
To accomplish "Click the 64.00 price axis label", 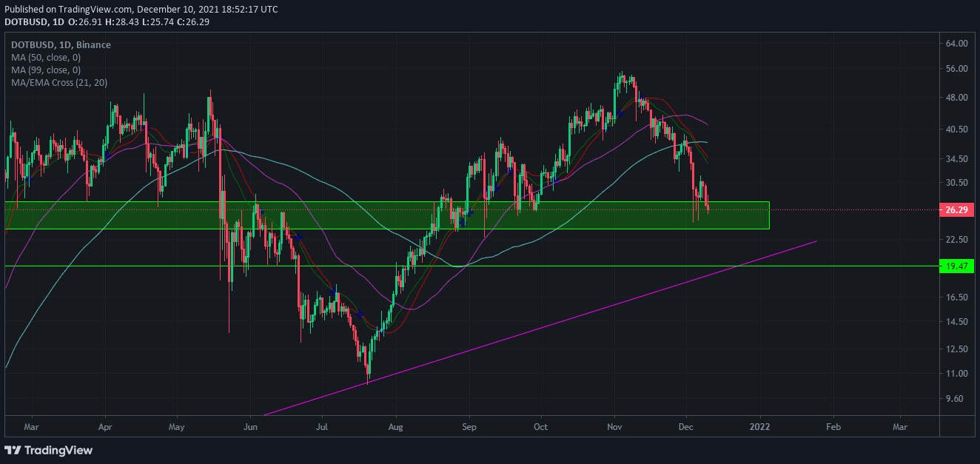I will point(956,44).
